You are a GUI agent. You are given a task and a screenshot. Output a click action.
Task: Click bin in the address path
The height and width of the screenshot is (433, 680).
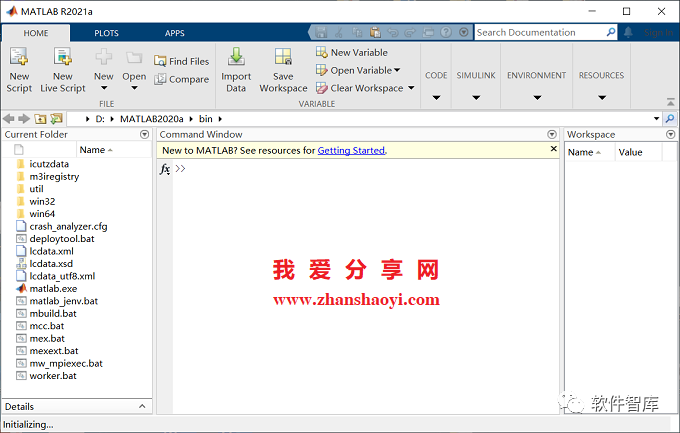pos(206,119)
